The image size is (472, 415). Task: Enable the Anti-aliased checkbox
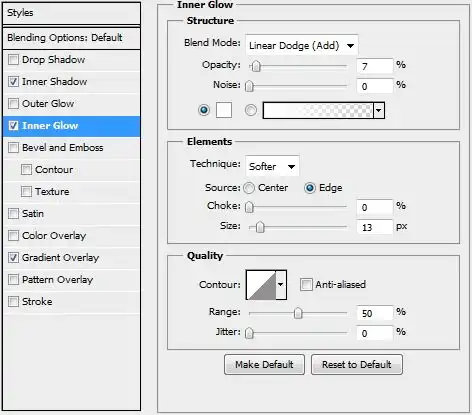click(x=306, y=285)
